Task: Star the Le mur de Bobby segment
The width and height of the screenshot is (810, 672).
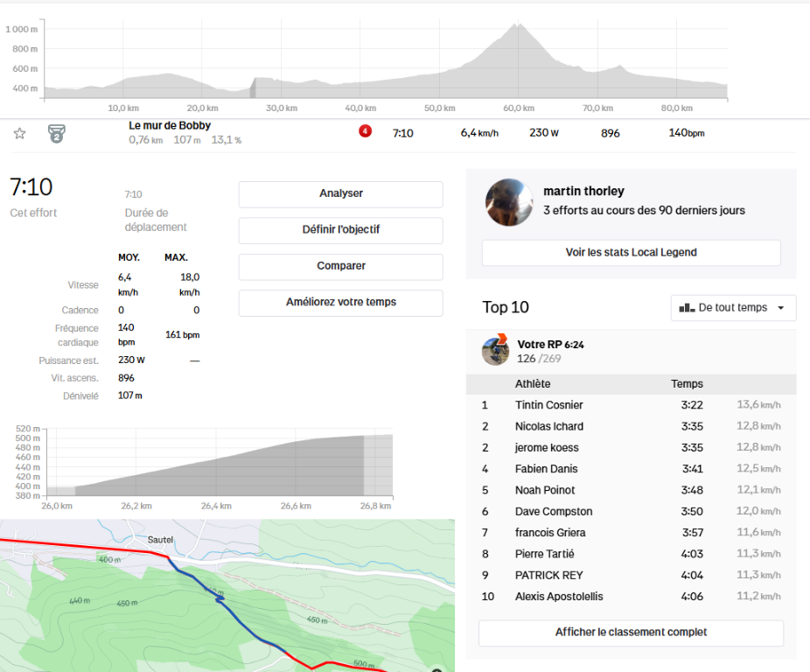Action: [19, 133]
